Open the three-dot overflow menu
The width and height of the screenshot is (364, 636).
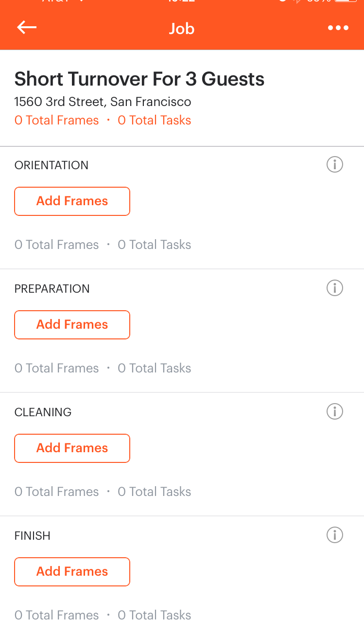tap(338, 28)
